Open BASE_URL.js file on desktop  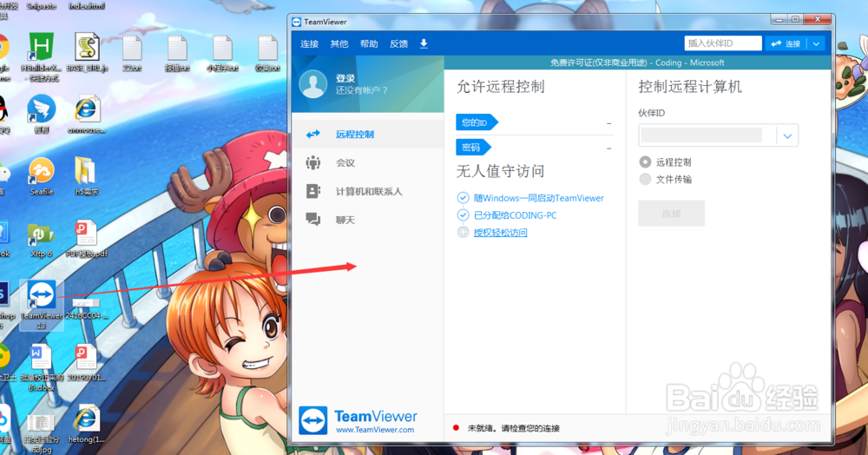click(87, 51)
